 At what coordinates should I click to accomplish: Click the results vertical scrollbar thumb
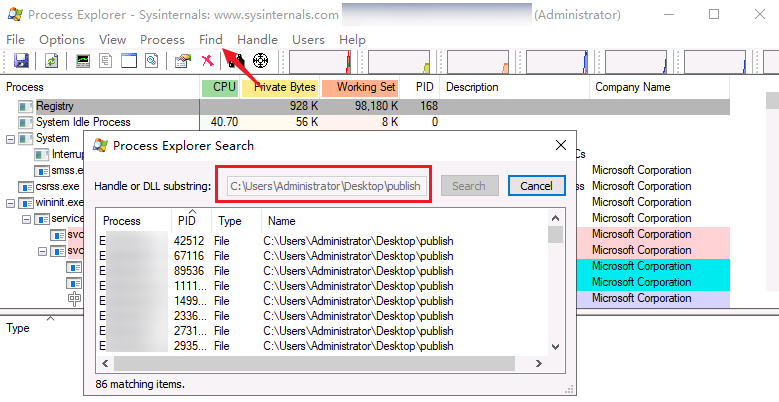pyautogui.click(x=555, y=235)
